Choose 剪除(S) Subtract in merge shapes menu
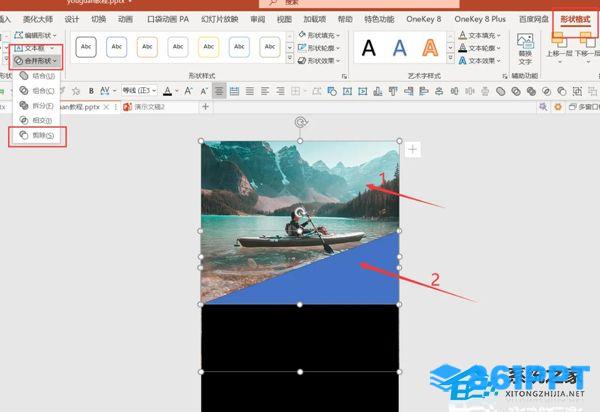The image size is (600, 412). [37, 135]
